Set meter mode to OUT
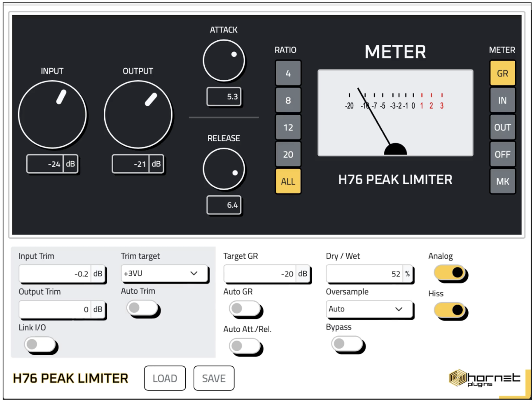This screenshot has width=532, height=400. point(502,128)
